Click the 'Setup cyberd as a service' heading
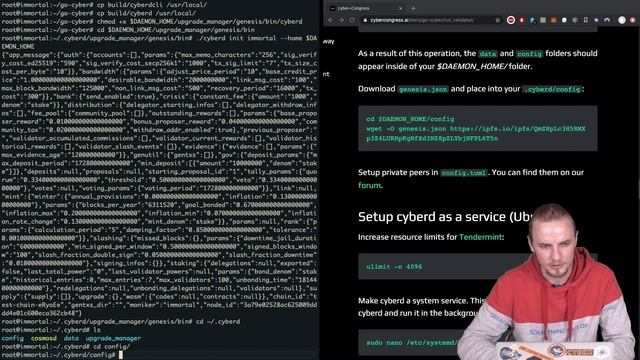Screen dimensions: 640x360 [445, 217]
